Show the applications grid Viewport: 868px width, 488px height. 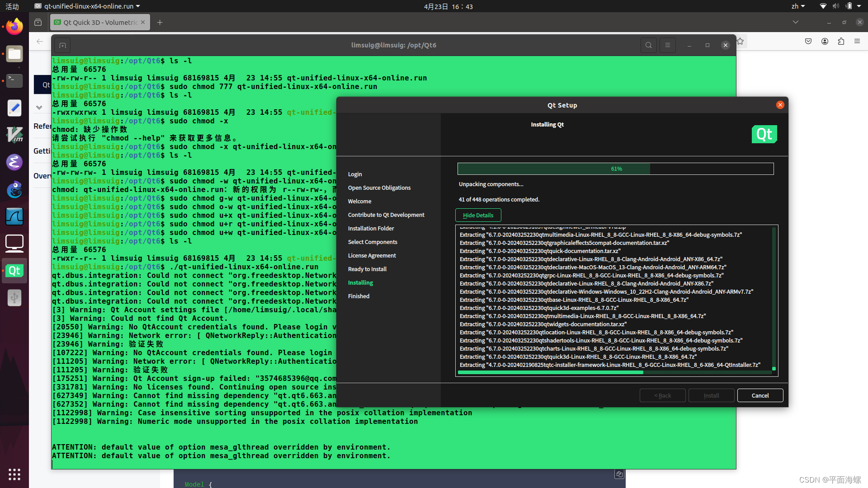(14, 474)
